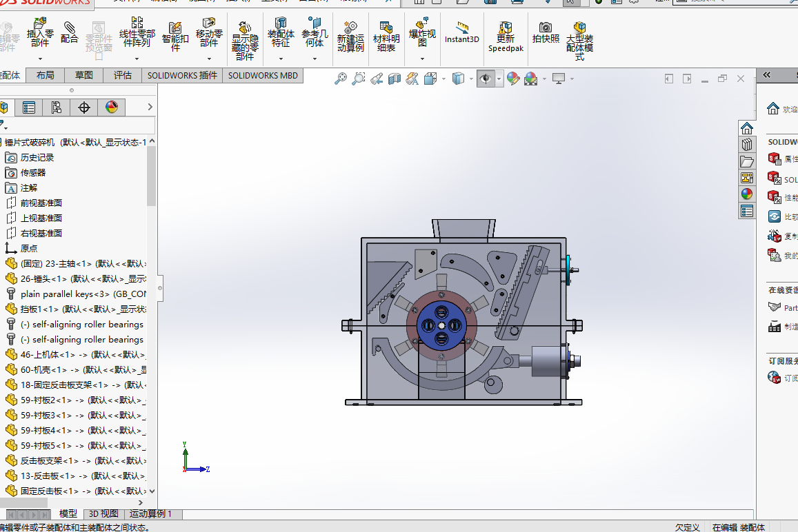Open the DimXpert crosshair manager tab
The image size is (798, 532).
84,108
